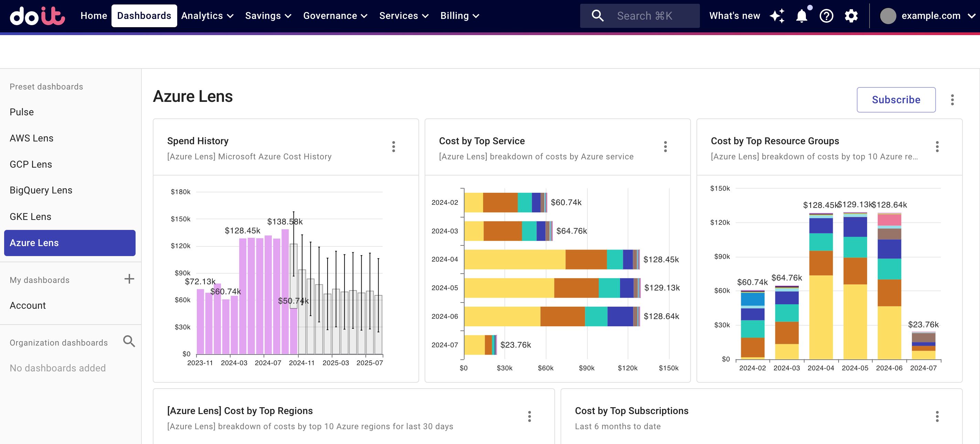Viewport: 980px width, 444px height.
Task: Open Cost by Top Service widget menu
Action: (665, 147)
